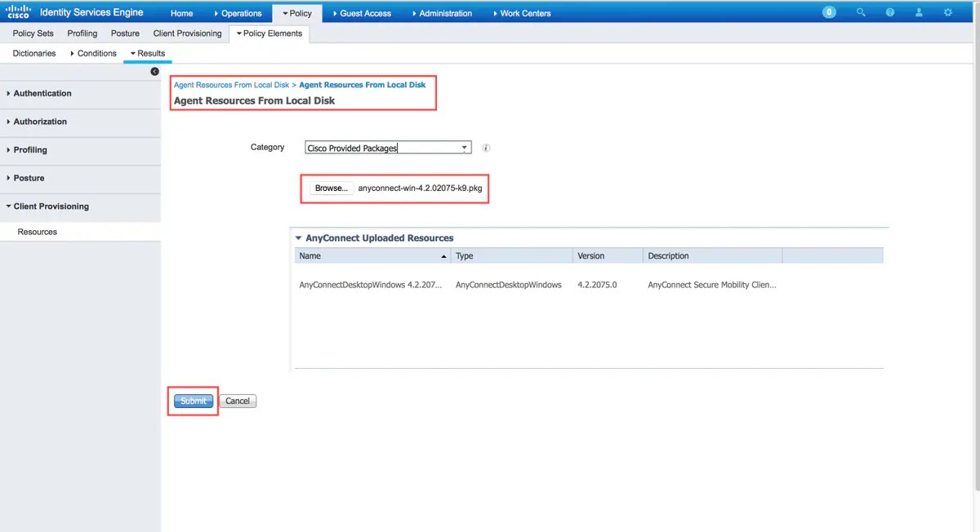The width and height of the screenshot is (980, 532).
Task: Open the Conditions submenu
Action: 94,53
